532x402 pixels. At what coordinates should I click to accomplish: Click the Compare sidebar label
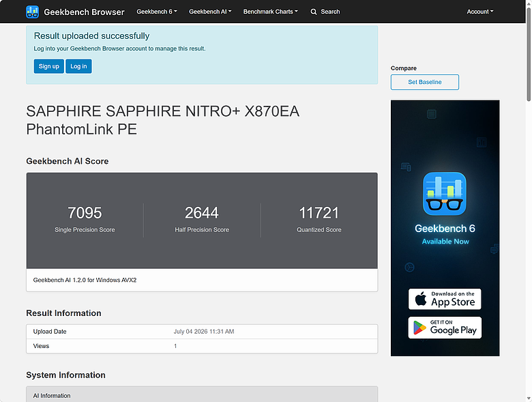tap(403, 68)
